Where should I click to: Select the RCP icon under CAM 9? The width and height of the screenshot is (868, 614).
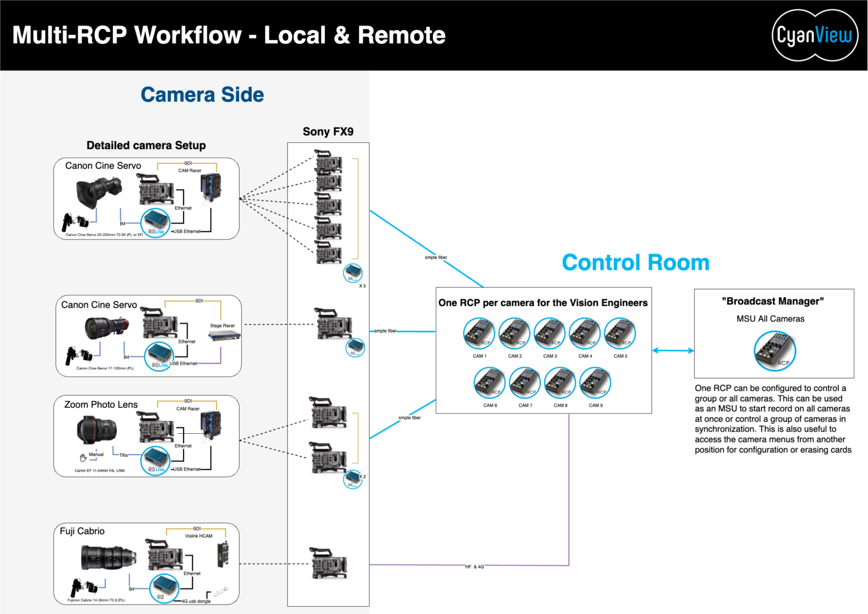click(x=595, y=382)
